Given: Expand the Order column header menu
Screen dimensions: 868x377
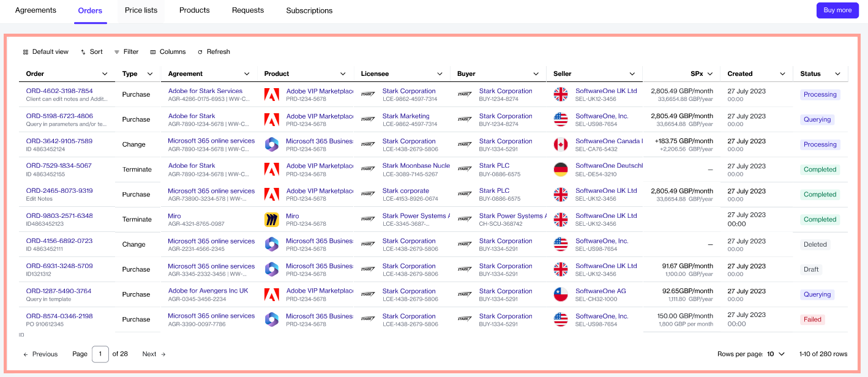Looking at the screenshot, I should pos(105,74).
